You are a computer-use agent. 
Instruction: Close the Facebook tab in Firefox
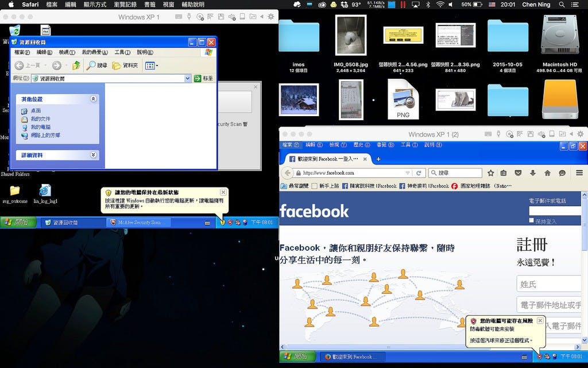(x=365, y=159)
